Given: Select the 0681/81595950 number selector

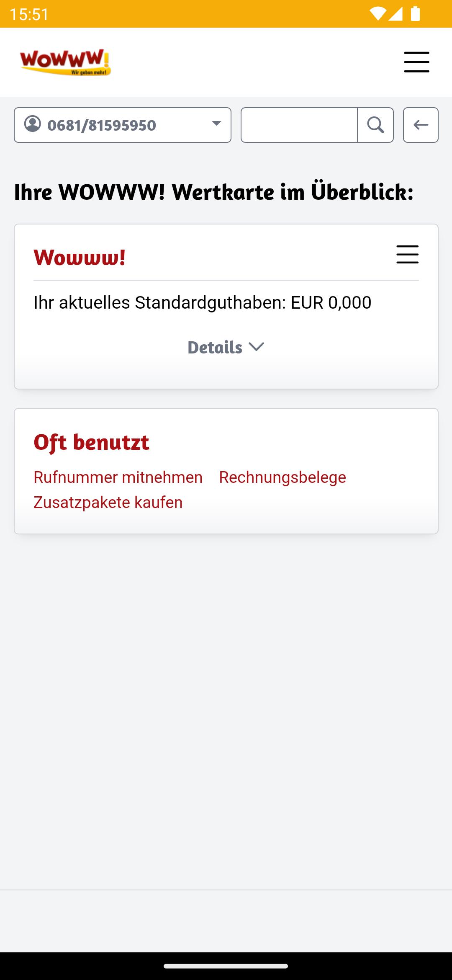Looking at the screenshot, I should tap(123, 125).
